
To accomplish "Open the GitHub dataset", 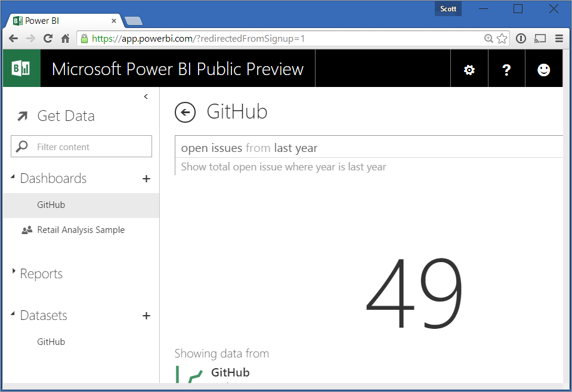I will coord(51,342).
